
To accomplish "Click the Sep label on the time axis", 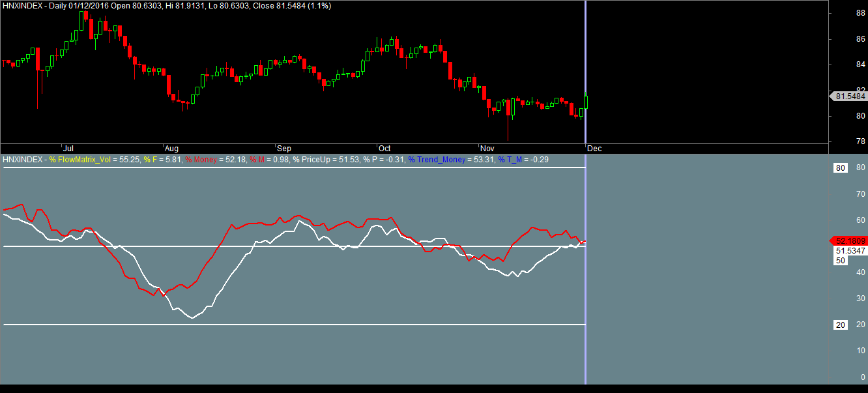I will [x=283, y=149].
